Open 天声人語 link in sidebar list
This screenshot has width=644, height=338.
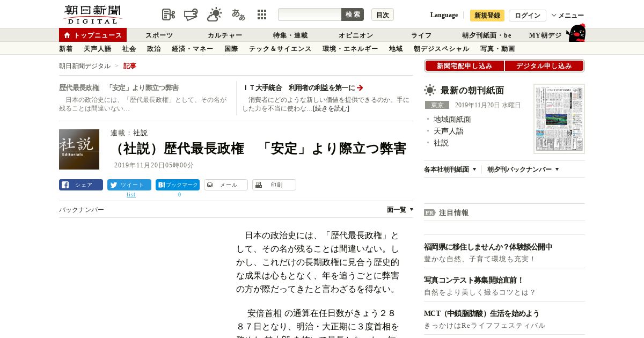[449, 131]
